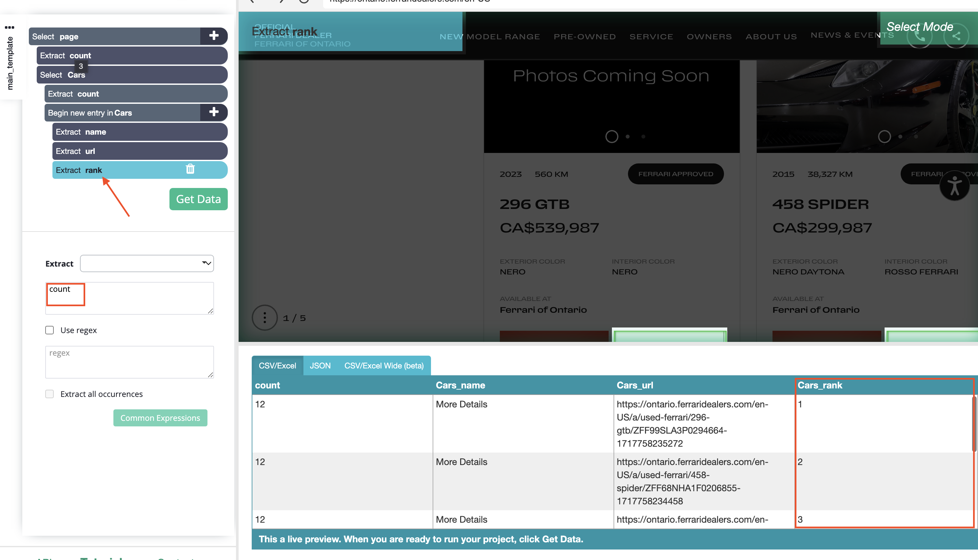Tick Extract all occurrences checkbox
The height and width of the screenshot is (560, 978).
click(x=49, y=394)
